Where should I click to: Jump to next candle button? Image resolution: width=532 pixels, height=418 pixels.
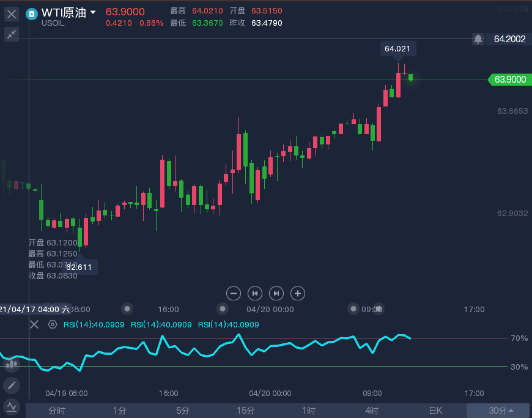[276, 293]
